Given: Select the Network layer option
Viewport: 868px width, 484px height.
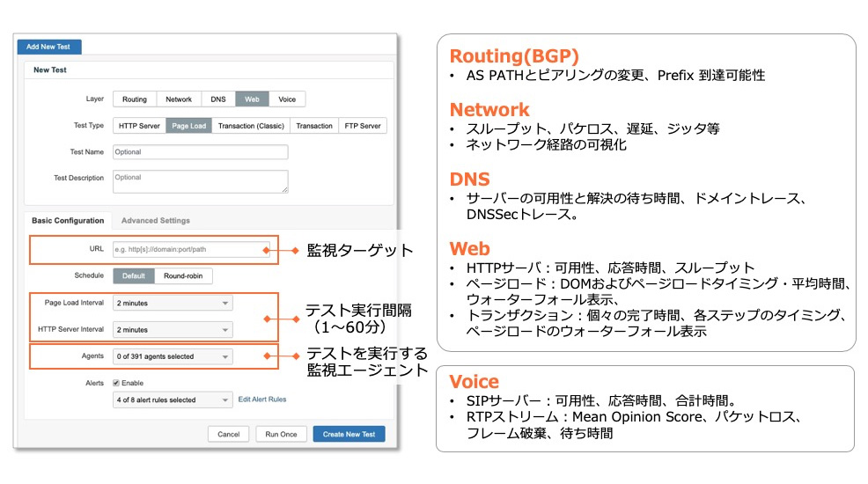Looking at the screenshot, I should click(x=179, y=99).
